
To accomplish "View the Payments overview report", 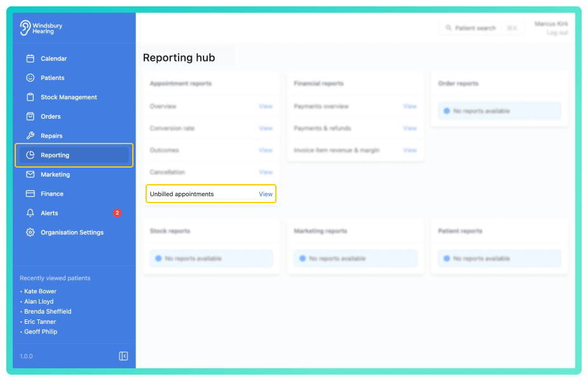I will (x=409, y=107).
